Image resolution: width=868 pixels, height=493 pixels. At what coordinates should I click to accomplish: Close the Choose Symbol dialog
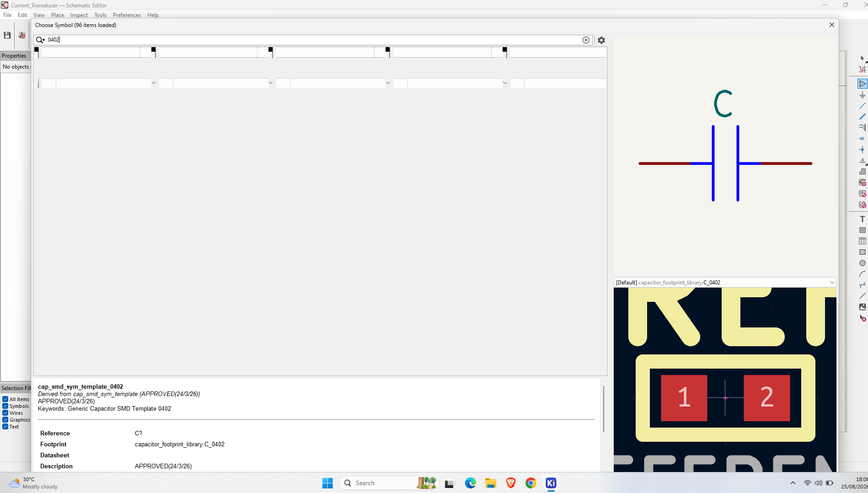832,25
